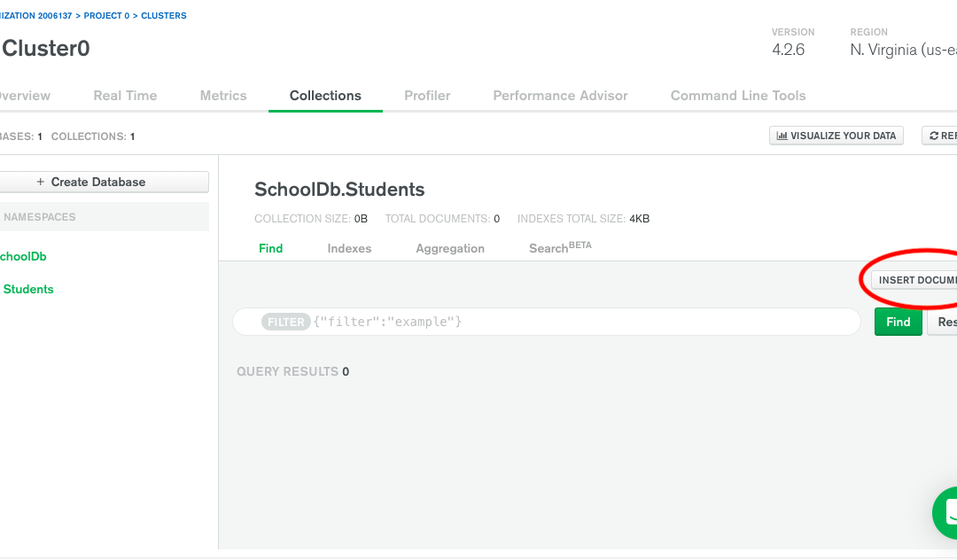
Task: Switch to the Indexes tab
Action: pos(349,248)
